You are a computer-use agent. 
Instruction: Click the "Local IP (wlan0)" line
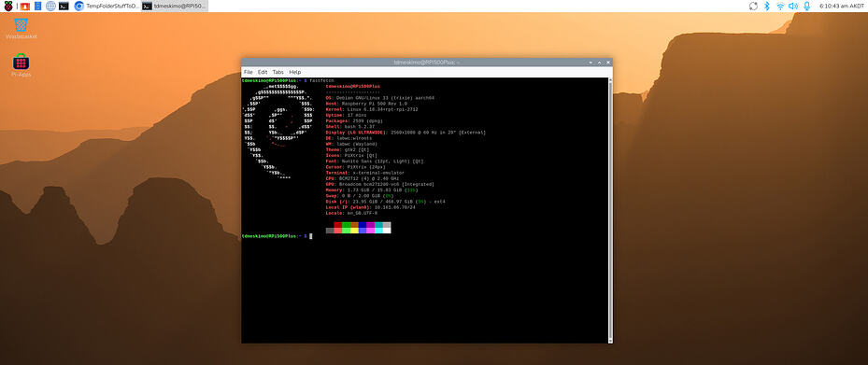(x=370, y=207)
